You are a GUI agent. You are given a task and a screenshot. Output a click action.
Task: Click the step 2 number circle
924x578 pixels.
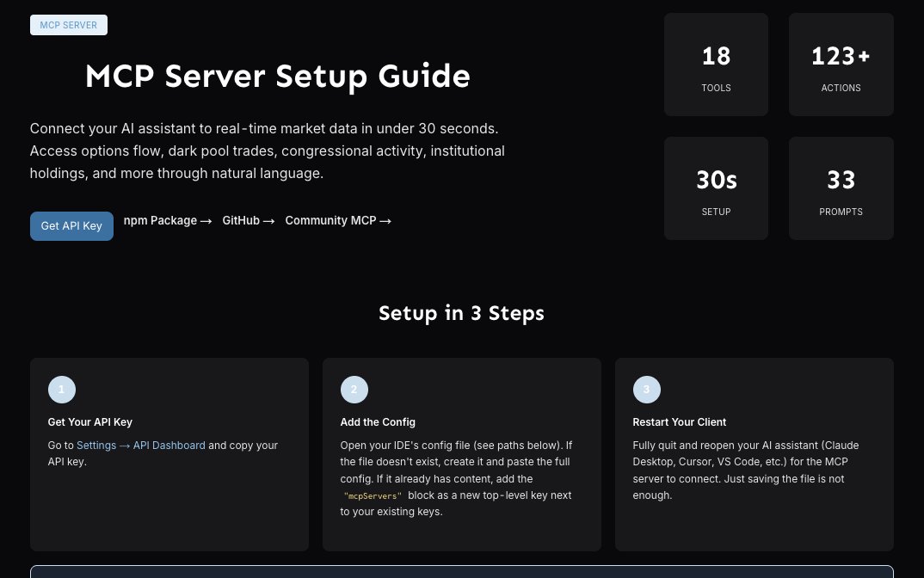pos(354,390)
